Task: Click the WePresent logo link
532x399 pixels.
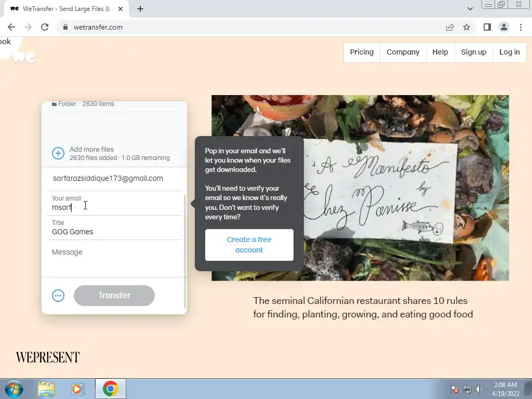Action: click(x=48, y=357)
